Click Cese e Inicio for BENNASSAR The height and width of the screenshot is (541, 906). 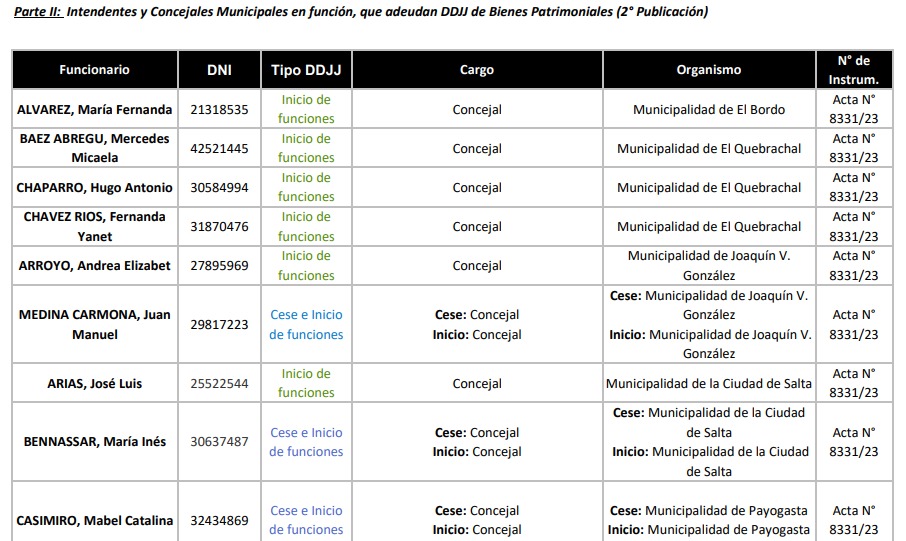click(x=306, y=442)
